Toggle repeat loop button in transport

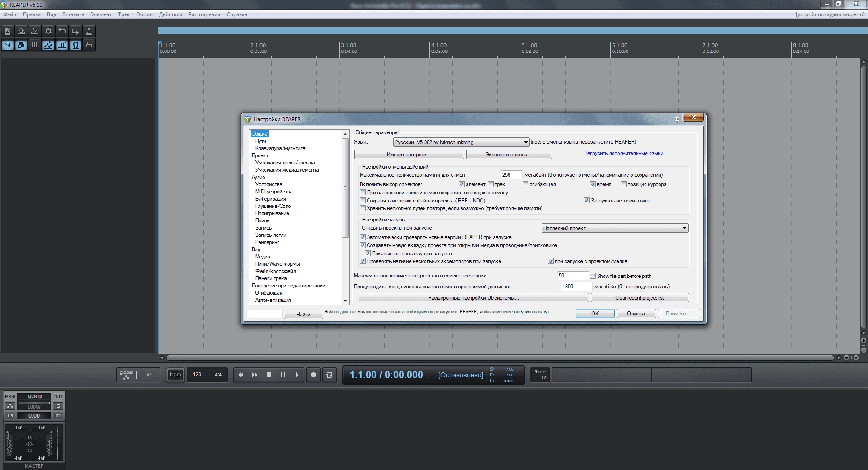pos(330,375)
